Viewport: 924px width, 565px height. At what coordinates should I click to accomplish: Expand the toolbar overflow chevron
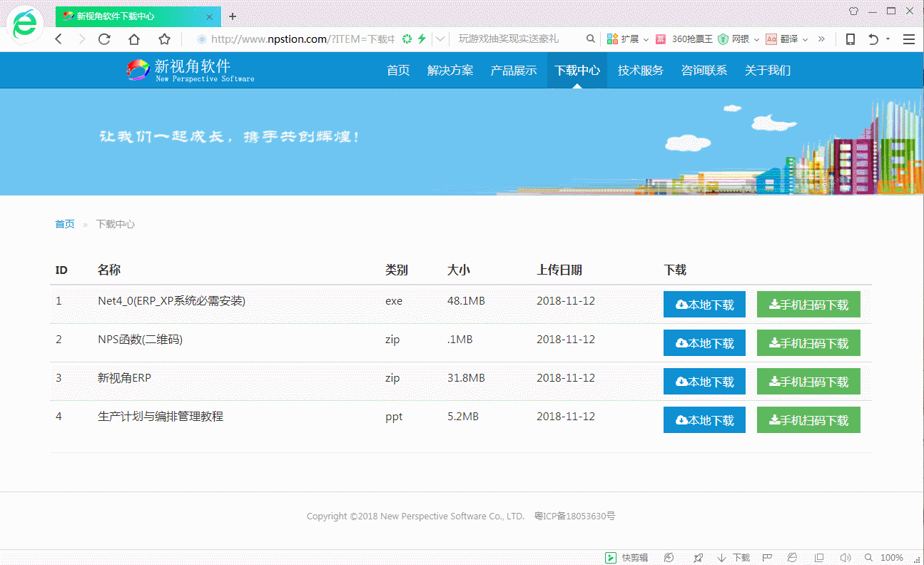point(821,39)
